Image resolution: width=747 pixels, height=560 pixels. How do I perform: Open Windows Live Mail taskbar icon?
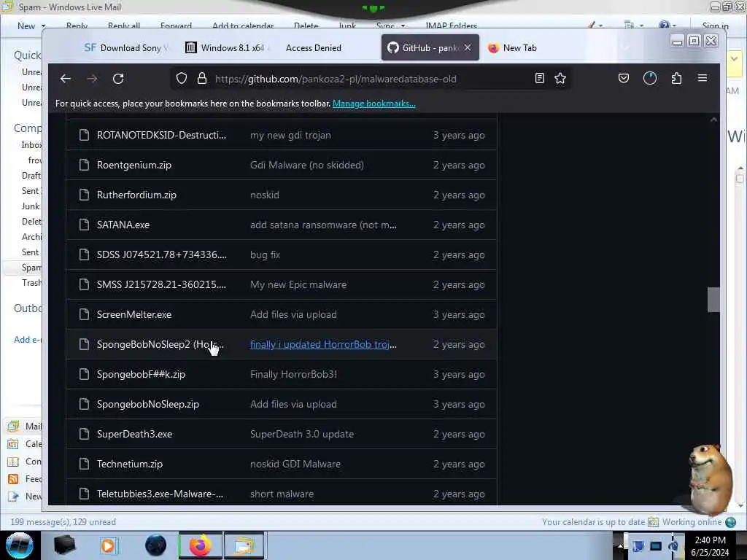point(244,545)
